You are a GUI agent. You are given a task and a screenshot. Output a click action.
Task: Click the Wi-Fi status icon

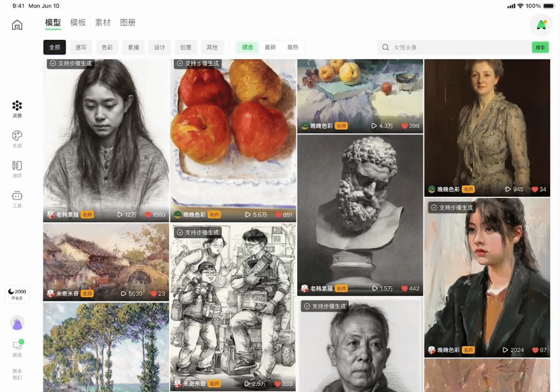click(x=520, y=6)
